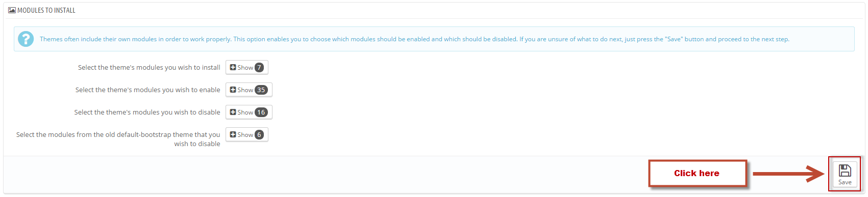Viewport: 868px width, 197px height.
Task: Click the blue informational themes hint text
Action: coord(414,39)
